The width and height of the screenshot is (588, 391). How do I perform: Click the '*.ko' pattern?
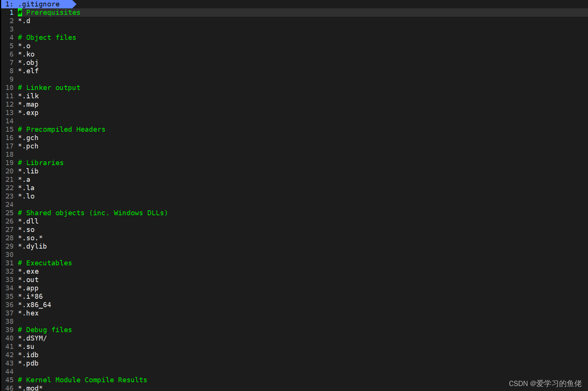point(26,54)
